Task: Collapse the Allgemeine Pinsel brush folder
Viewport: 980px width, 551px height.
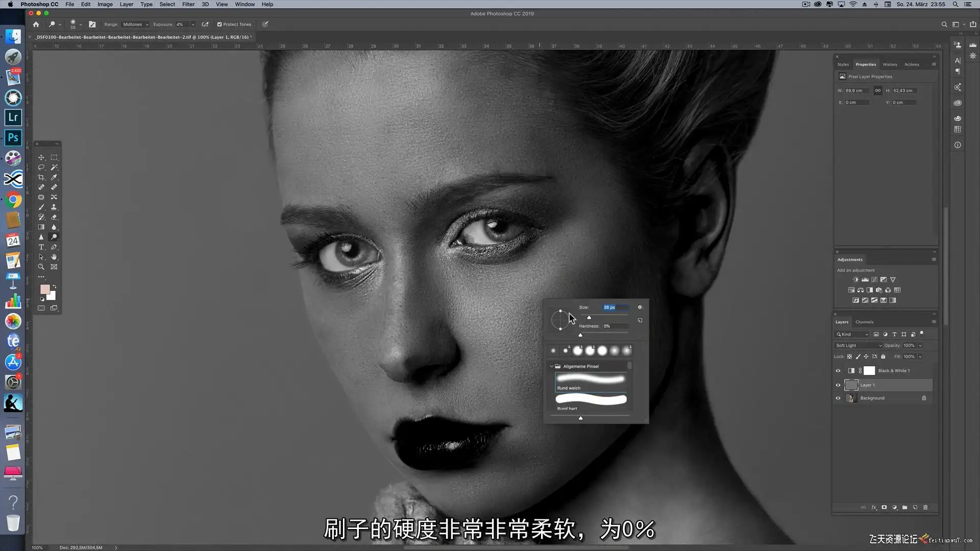Action: coord(552,366)
